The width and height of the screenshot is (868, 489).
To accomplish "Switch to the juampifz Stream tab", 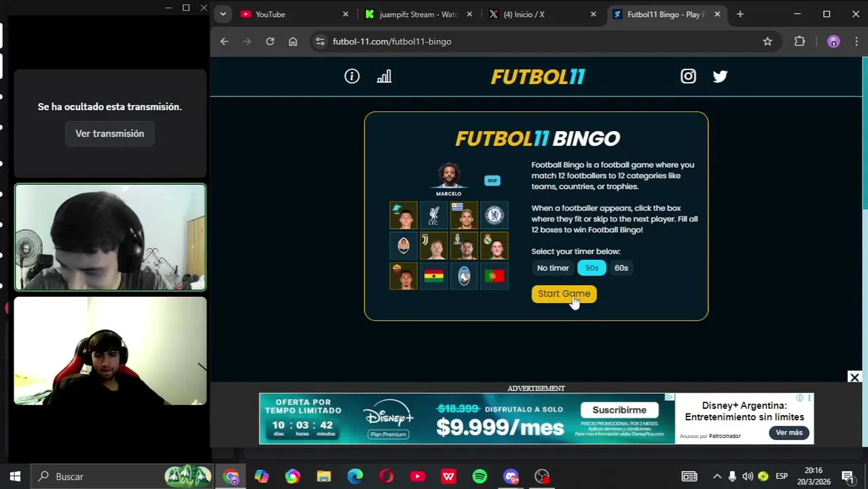I will 418,14.
